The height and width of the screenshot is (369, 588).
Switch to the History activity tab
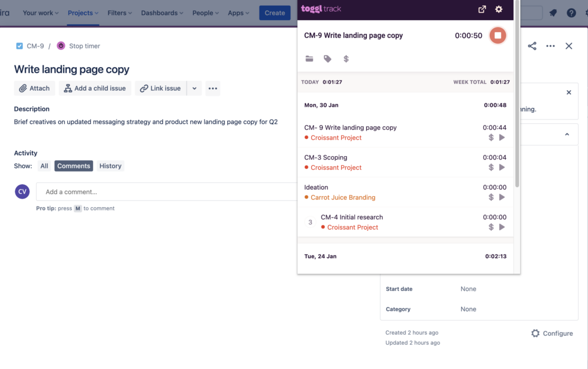coord(110,166)
